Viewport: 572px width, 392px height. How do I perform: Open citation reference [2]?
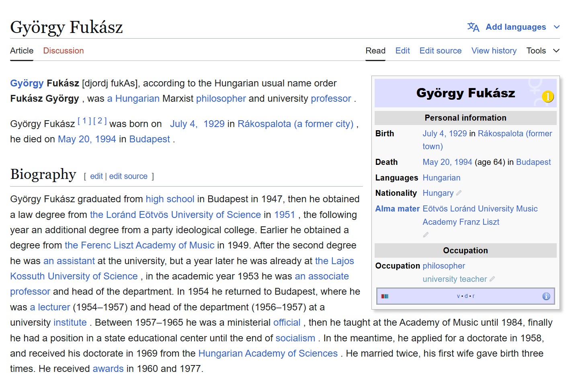click(100, 121)
